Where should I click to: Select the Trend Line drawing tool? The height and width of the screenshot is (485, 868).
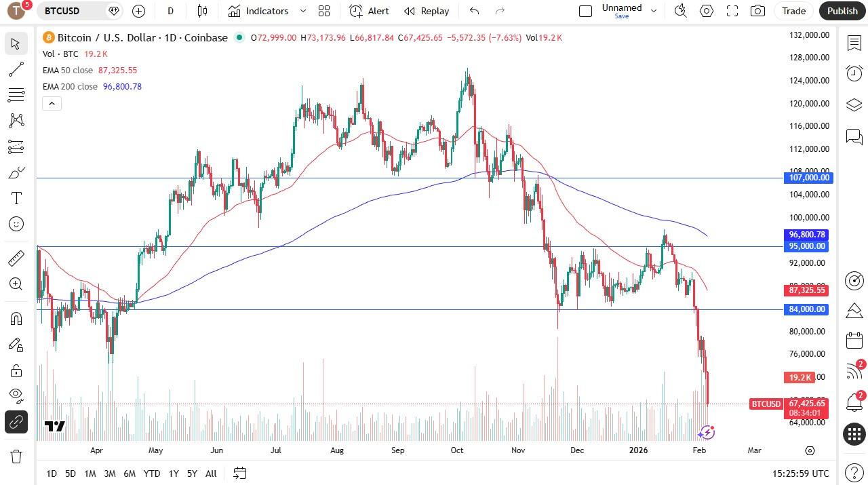(16, 69)
